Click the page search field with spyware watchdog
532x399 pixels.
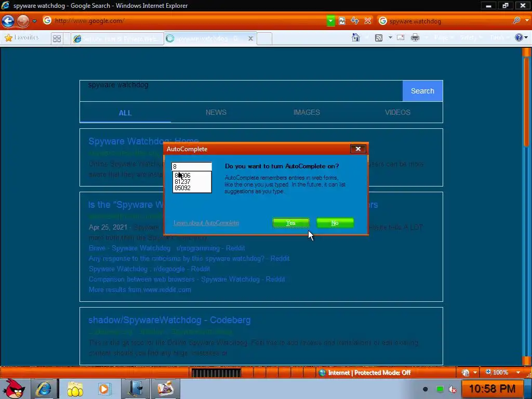pos(241,91)
